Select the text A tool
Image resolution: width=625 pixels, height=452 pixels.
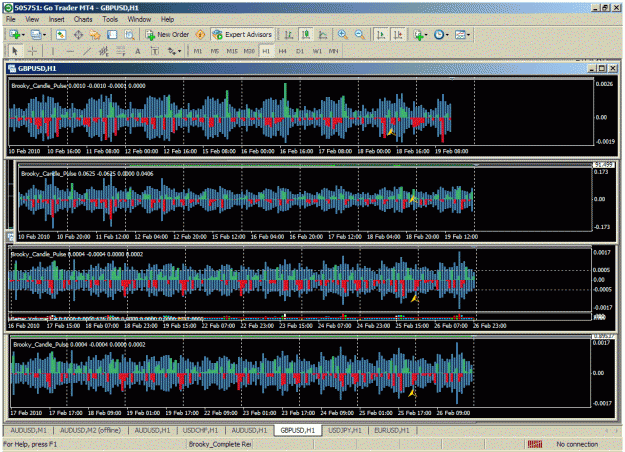[x=138, y=51]
